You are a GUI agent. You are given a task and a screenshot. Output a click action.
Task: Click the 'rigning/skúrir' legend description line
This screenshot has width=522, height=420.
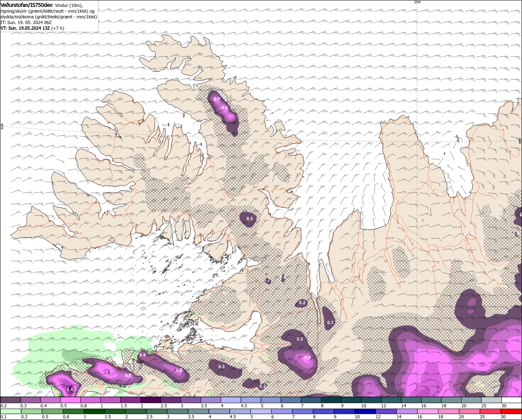pyautogui.click(x=48, y=11)
